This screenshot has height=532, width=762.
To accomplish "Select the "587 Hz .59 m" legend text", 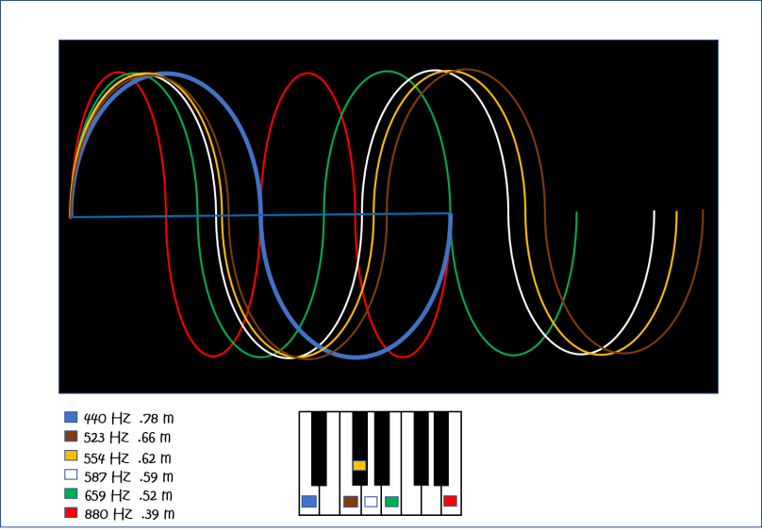I will click(128, 476).
